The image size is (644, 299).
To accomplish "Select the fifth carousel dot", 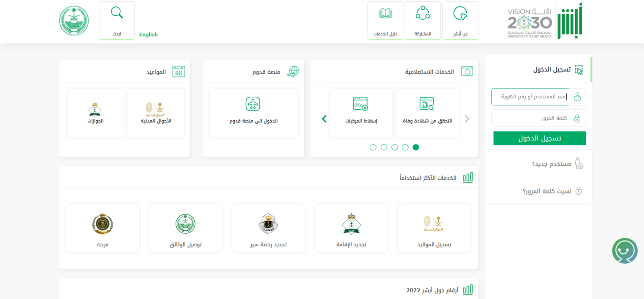I will [373, 147].
